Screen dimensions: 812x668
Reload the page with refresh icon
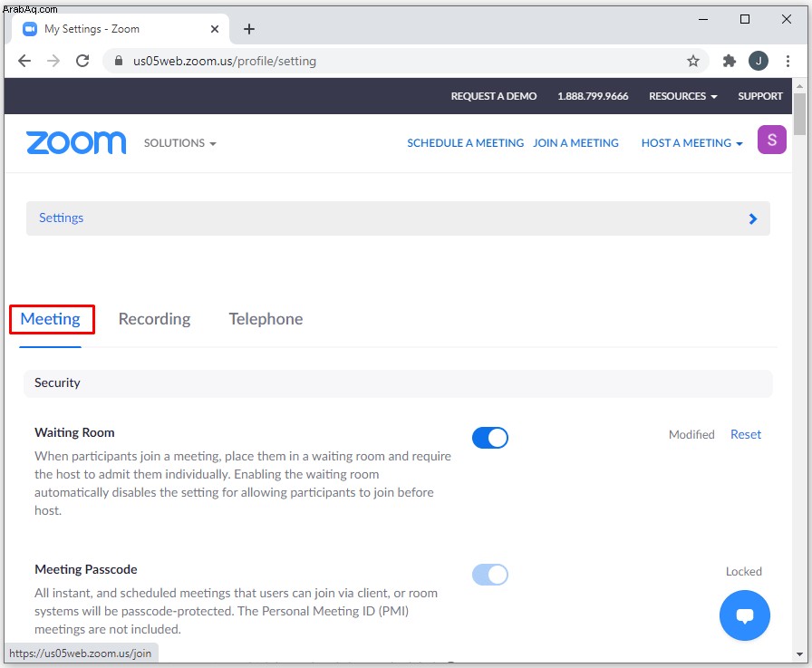(82, 61)
